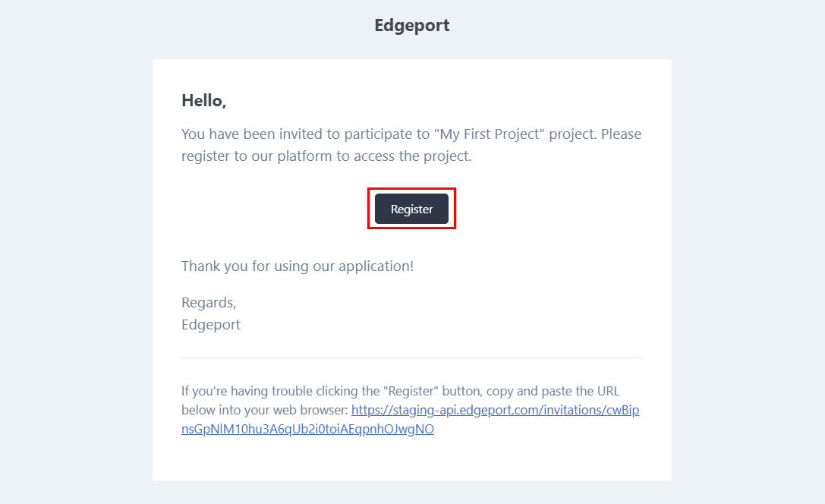Click the dark Register button

tap(411, 209)
